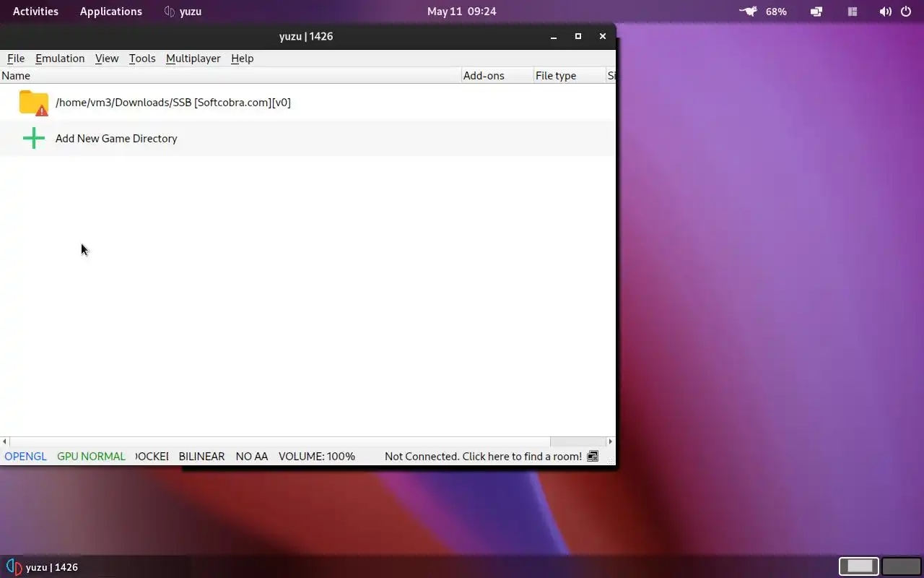This screenshot has height=578, width=924.
Task: Toggle GPU NORMAL accuracy in status bar
Action: tap(91, 457)
